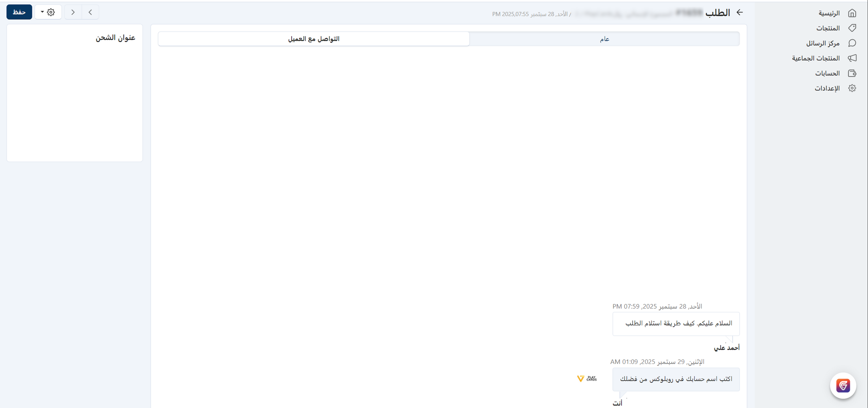Click the back arrow beside الطلب
868x408 pixels.
coord(740,12)
